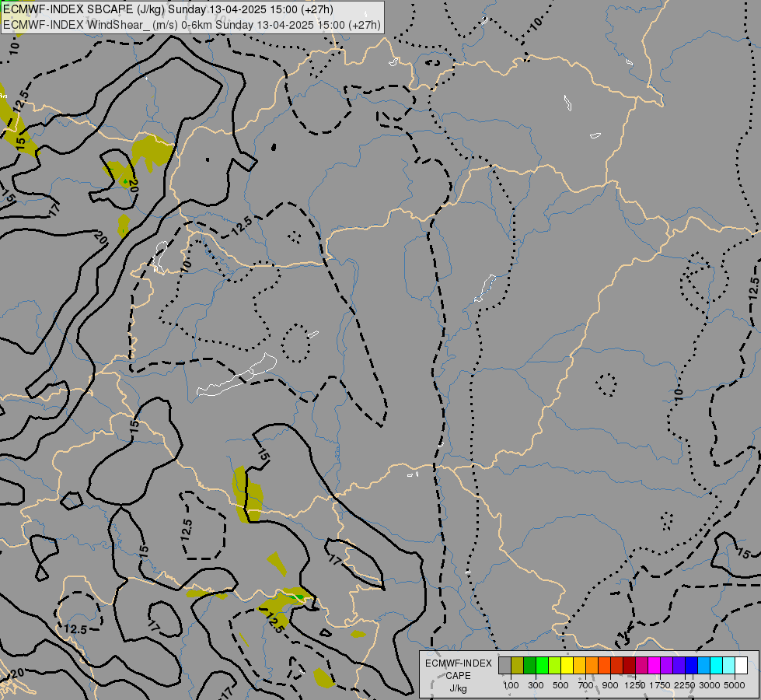
Task: Click the J/kg unit label in legend
Action: click(x=458, y=688)
